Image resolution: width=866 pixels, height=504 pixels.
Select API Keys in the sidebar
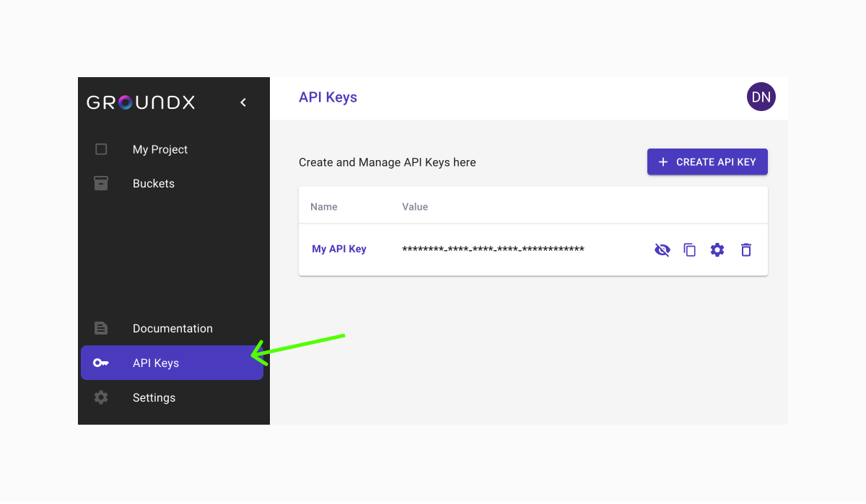155,363
